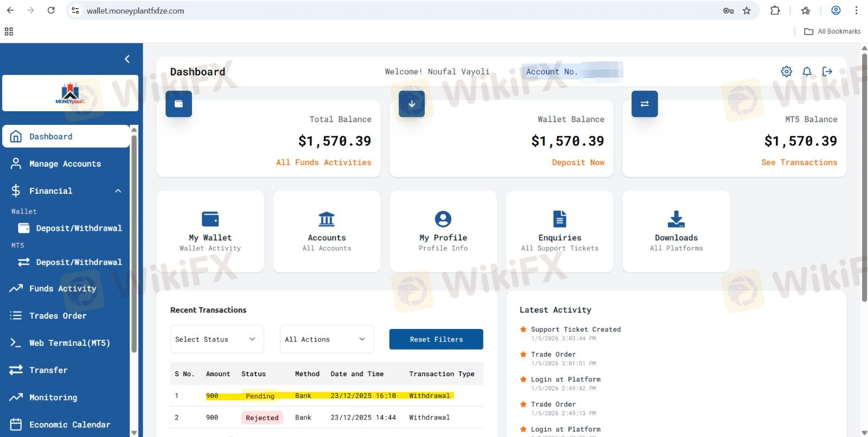Open My Wallet card icon

tap(210, 219)
